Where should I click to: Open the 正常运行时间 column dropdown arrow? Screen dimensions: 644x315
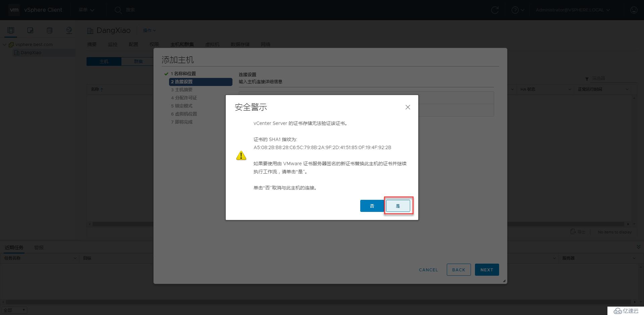point(627,89)
